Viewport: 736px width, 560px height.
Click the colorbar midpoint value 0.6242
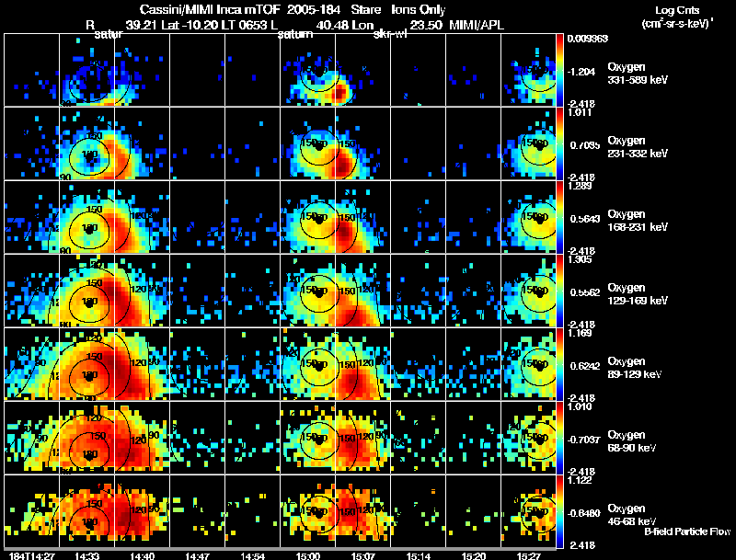(585, 366)
